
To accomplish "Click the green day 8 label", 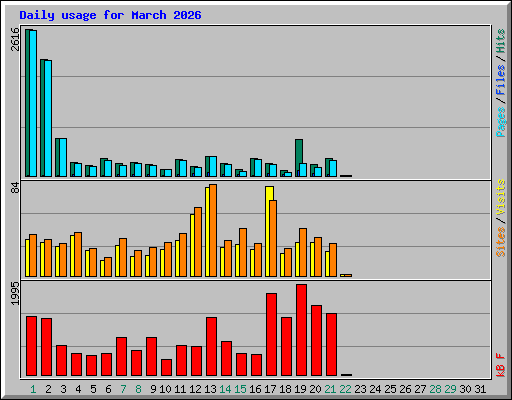I will pos(138,389).
